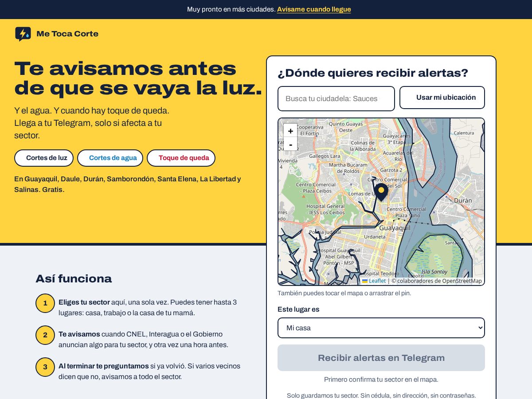Screen dimensions: 532x399
Task: Click 'Calentura' label on the map
Action: point(464,133)
